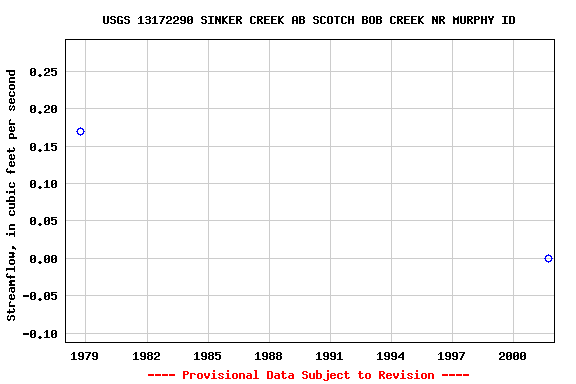Click the x-axis label 1997
576x384 pixels.
coord(451,356)
